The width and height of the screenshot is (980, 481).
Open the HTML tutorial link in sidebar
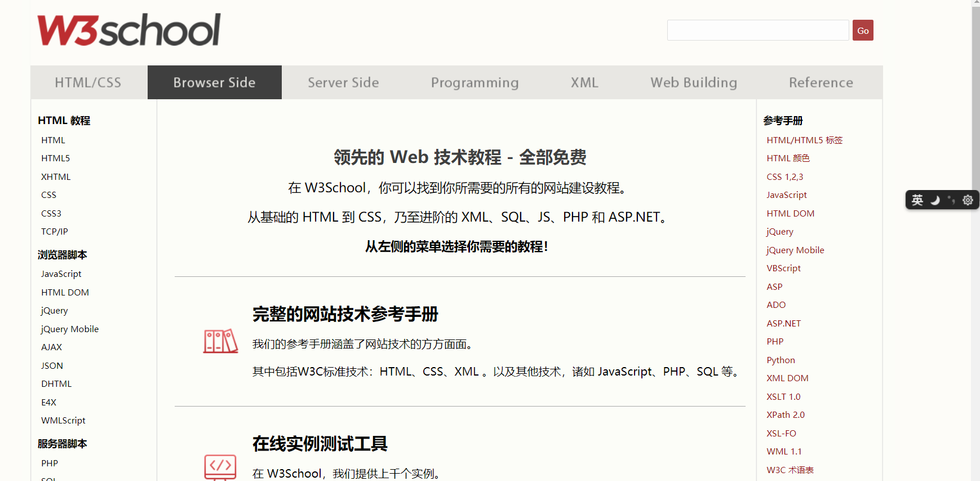pos(53,140)
